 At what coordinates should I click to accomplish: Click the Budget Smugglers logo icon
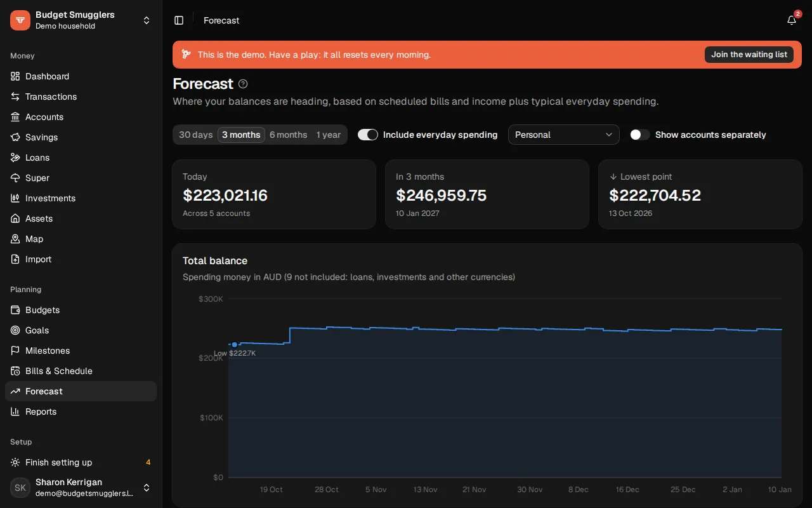[x=20, y=20]
